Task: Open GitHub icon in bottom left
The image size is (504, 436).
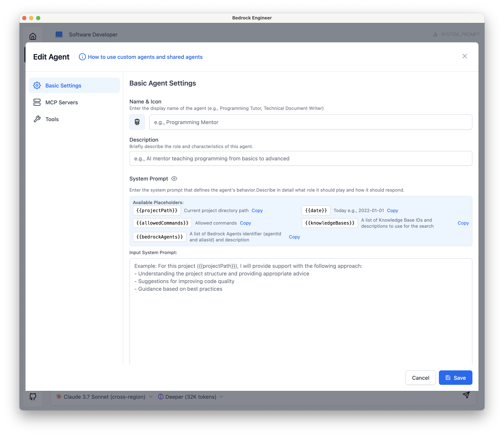Action: point(33,397)
